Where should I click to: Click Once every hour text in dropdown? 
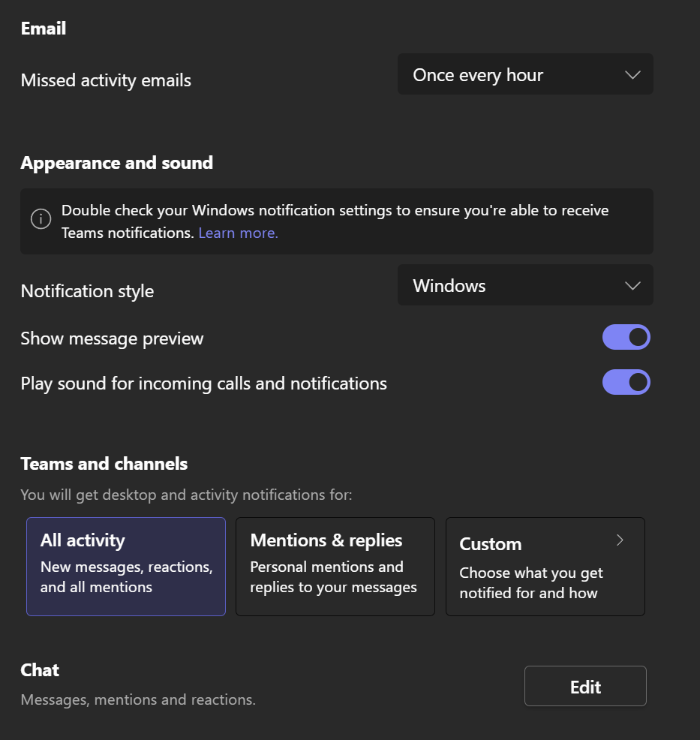click(478, 76)
